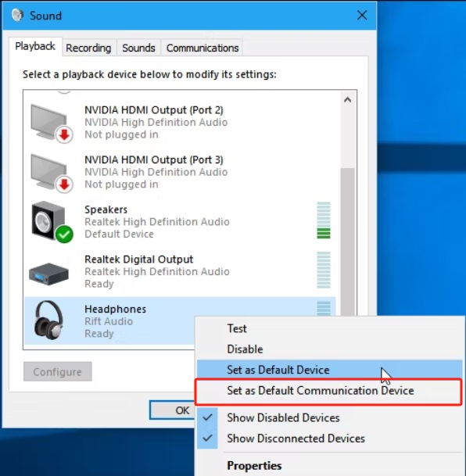Click the Sound speaker icon in title bar
The height and width of the screenshot is (476, 466).
tap(17, 15)
